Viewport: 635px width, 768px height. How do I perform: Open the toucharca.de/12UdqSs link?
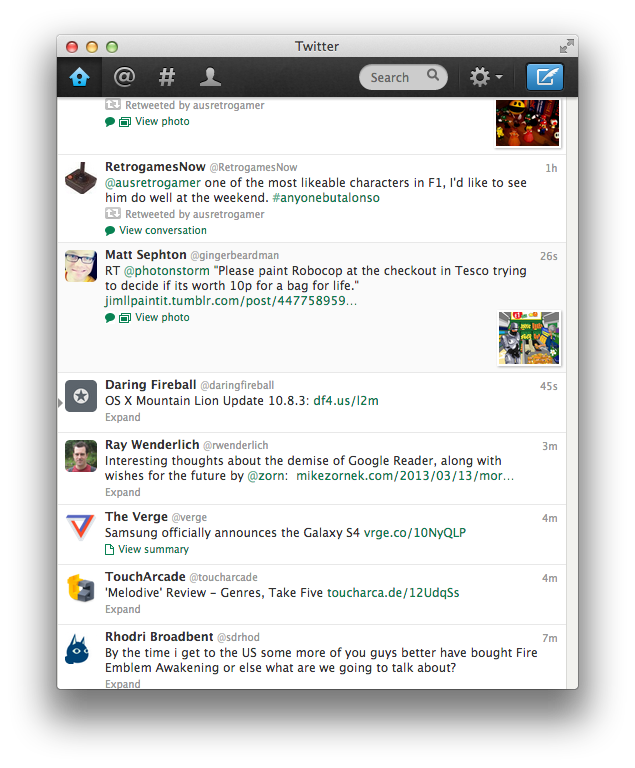click(393, 593)
